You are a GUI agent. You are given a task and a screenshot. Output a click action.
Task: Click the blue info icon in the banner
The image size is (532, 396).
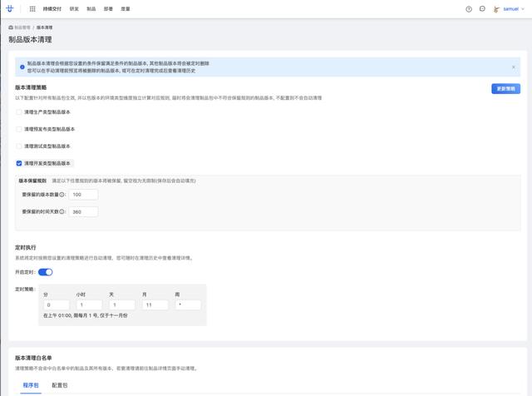pyautogui.click(x=22, y=67)
